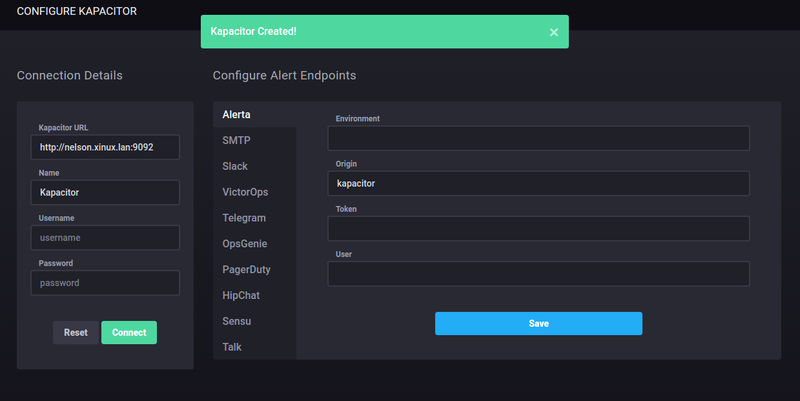800x401 pixels.
Task: Select the PagerDuty endpoint tab
Action: pos(255,269)
